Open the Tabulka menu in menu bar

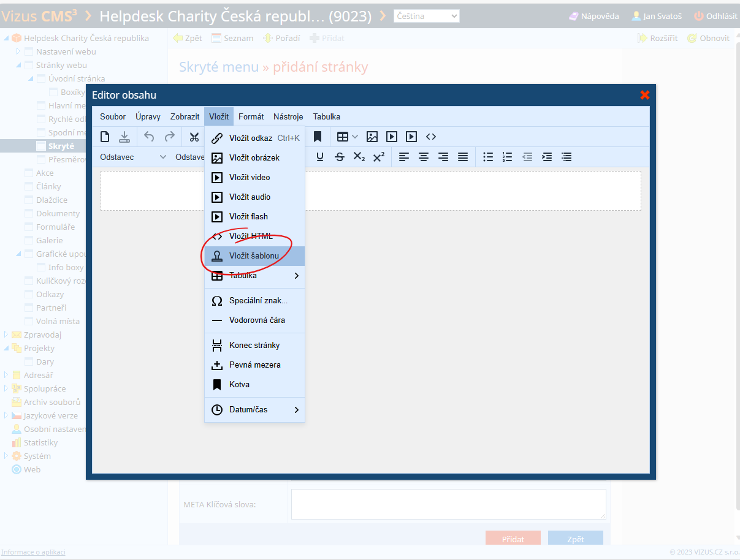point(327,116)
